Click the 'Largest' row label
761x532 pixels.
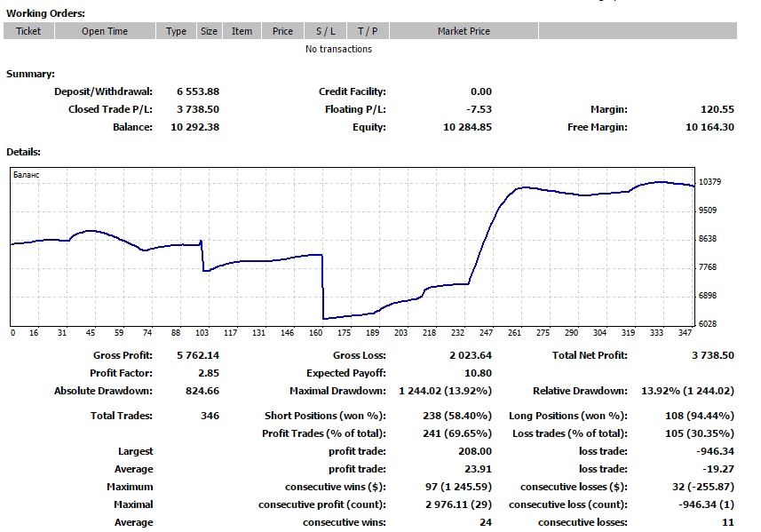pos(135,451)
